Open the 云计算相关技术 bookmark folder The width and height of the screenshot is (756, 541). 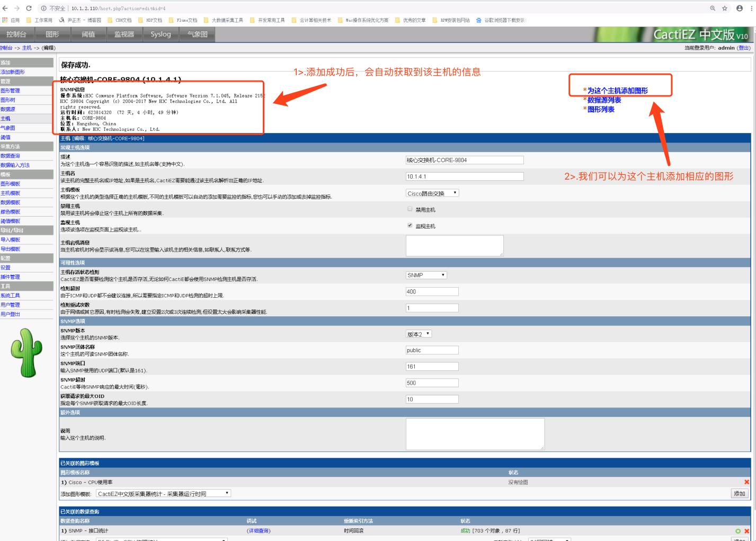(311, 20)
